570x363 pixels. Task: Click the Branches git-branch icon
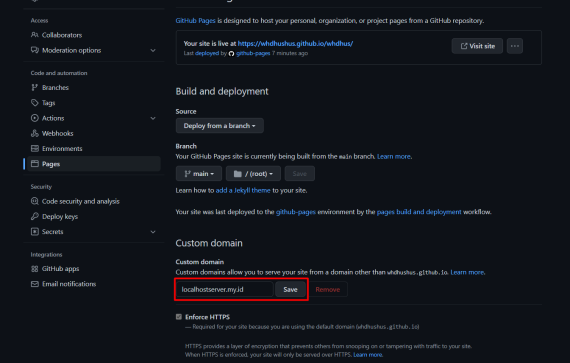pos(35,87)
